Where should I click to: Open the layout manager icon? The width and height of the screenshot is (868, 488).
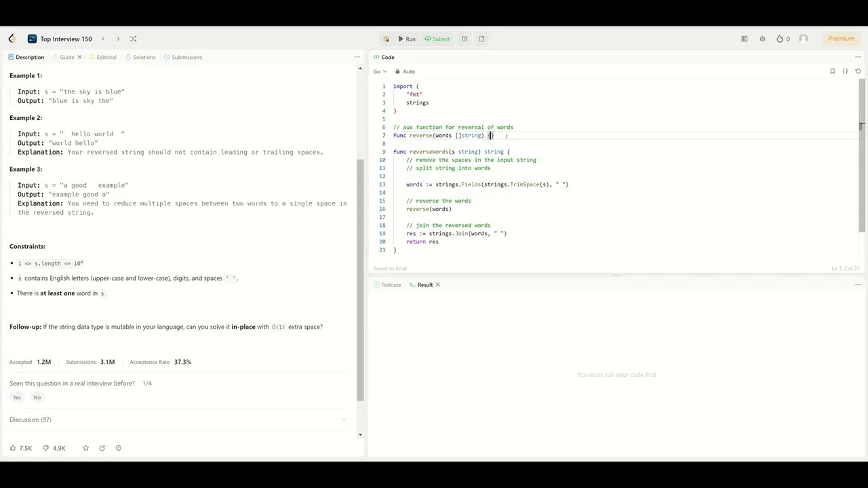[744, 39]
